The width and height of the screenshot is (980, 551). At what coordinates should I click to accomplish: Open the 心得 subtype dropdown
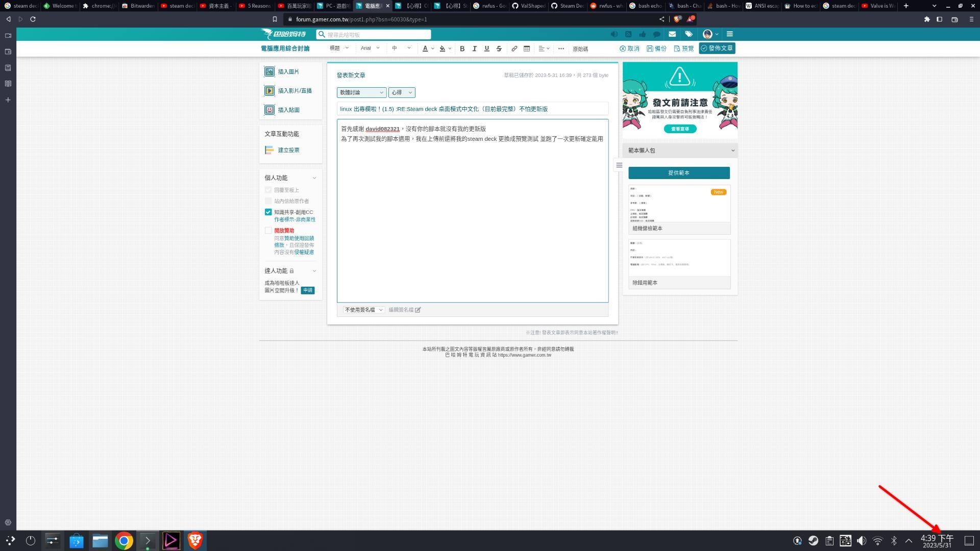pyautogui.click(x=402, y=92)
